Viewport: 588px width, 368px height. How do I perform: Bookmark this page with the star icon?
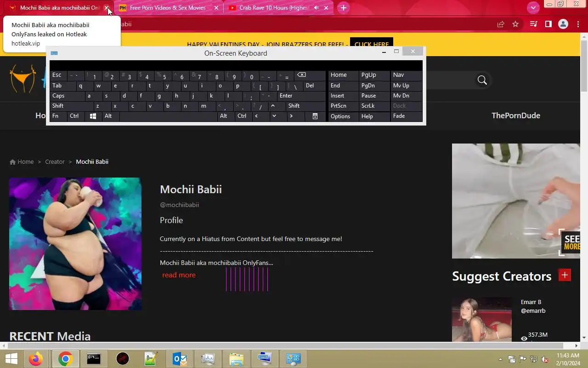[x=515, y=24]
